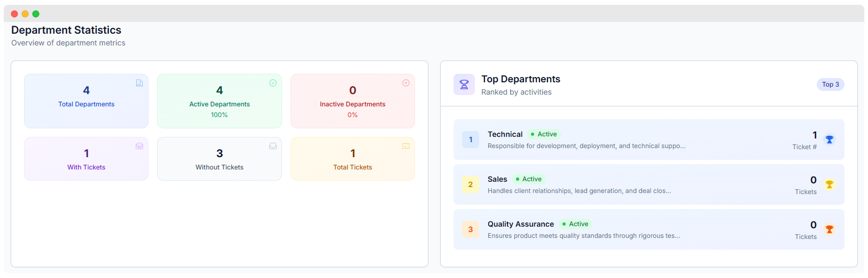Click the Active Departments 100% percentage
Screen dimensions: 868x278
[219, 115]
